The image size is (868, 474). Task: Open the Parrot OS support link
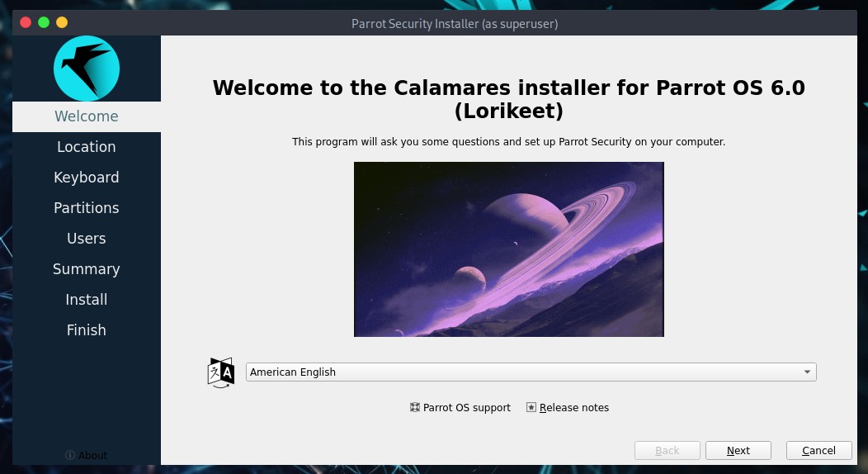click(x=460, y=408)
